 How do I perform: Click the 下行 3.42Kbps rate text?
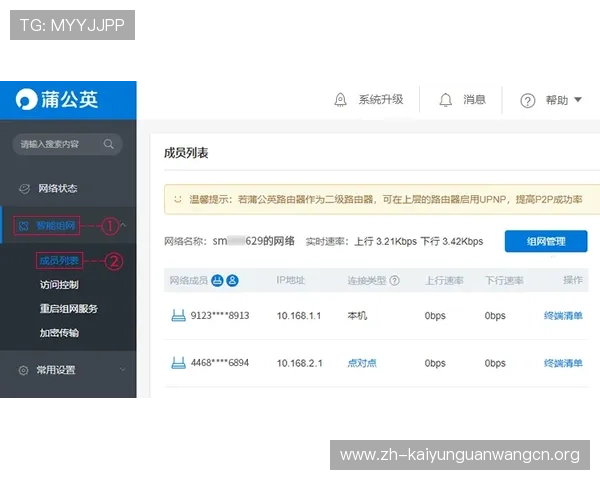coord(452,242)
